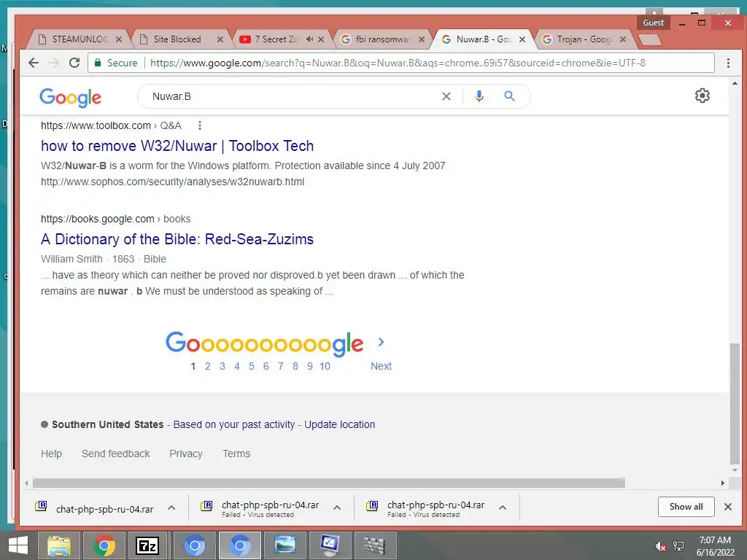Open Google settings gear icon

coord(703,96)
